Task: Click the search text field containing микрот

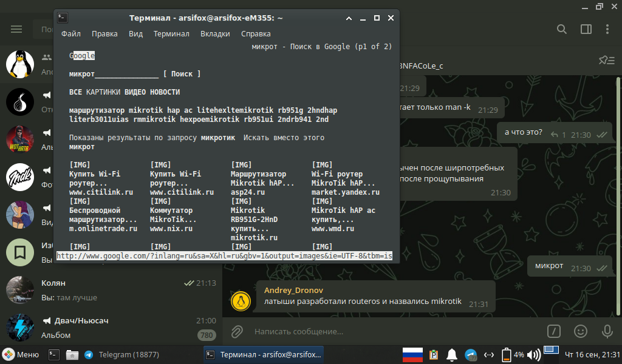Action: 114,73
